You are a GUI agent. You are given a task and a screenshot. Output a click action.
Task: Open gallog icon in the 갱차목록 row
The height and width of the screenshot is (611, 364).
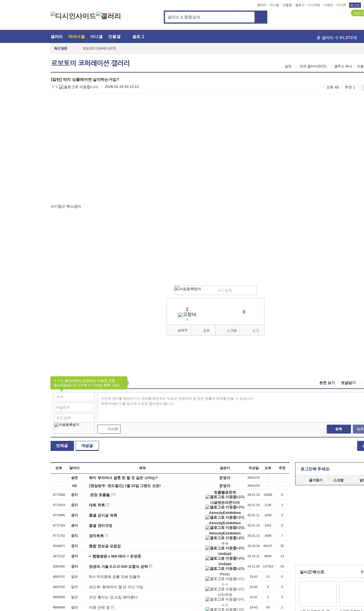tap(225, 538)
